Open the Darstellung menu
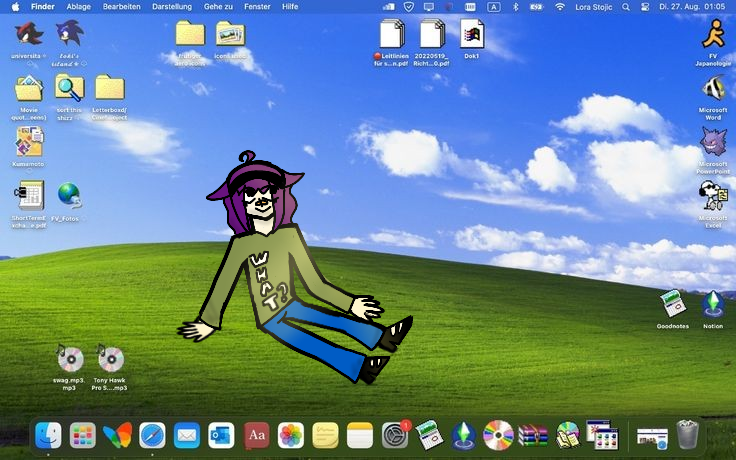The height and width of the screenshot is (460, 736). [172, 6]
